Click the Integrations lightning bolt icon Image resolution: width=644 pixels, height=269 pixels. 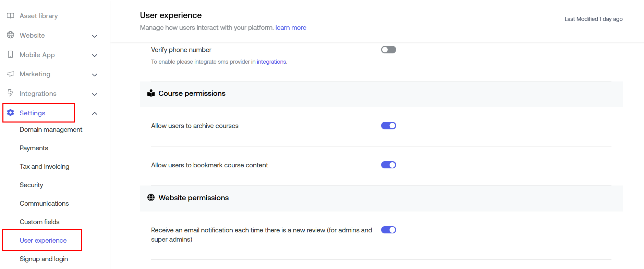click(x=11, y=93)
